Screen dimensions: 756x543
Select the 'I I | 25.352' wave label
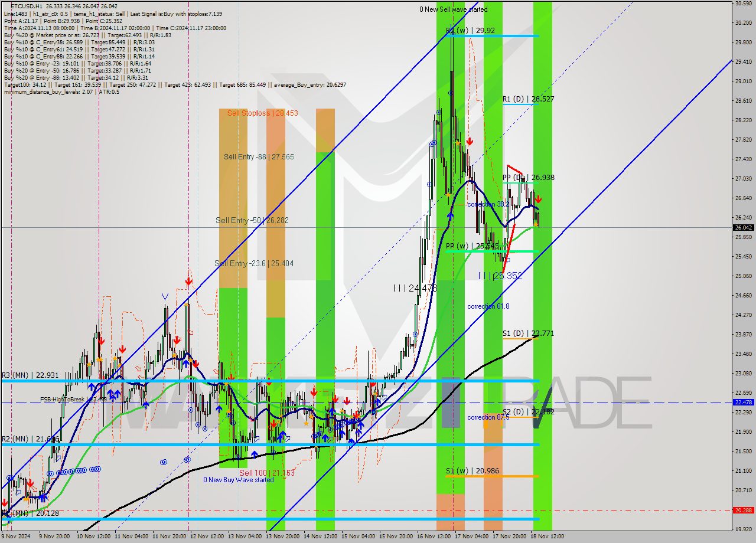[x=500, y=276]
